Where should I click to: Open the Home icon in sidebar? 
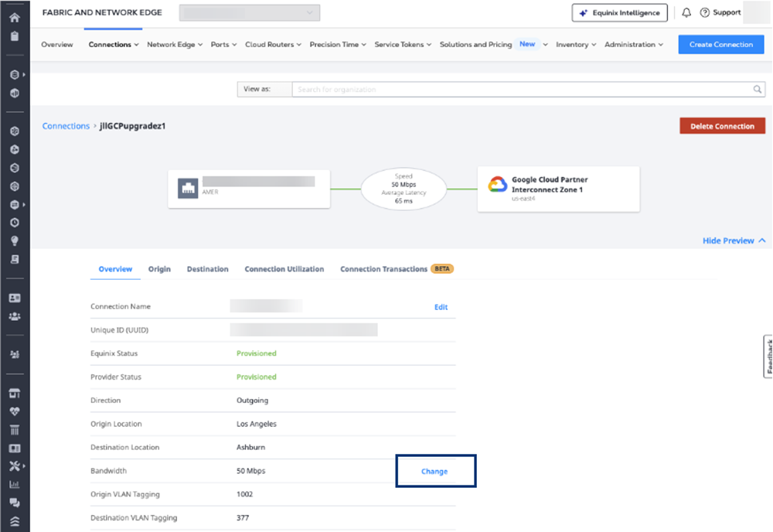(14, 18)
